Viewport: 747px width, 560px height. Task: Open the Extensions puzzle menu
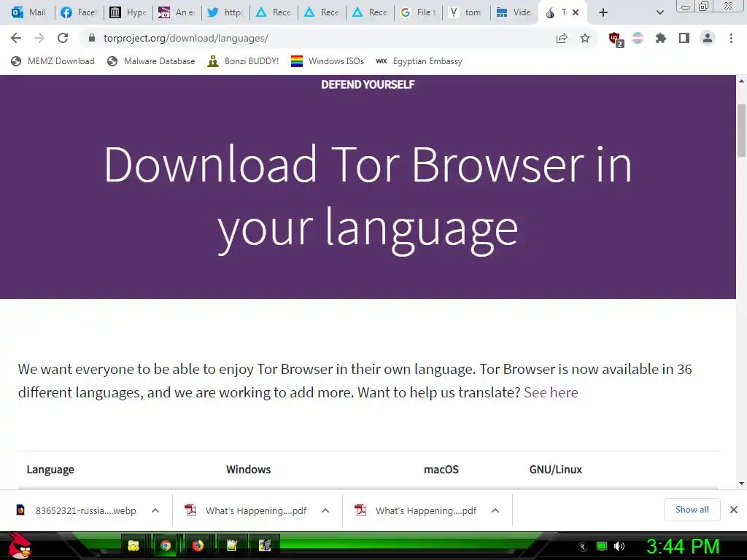click(661, 38)
